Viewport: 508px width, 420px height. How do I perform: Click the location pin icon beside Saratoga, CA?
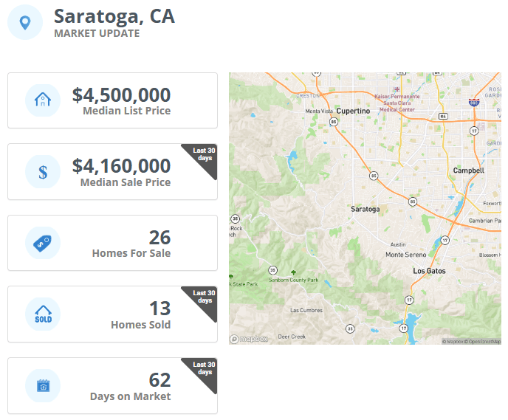pyautogui.click(x=25, y=22)
